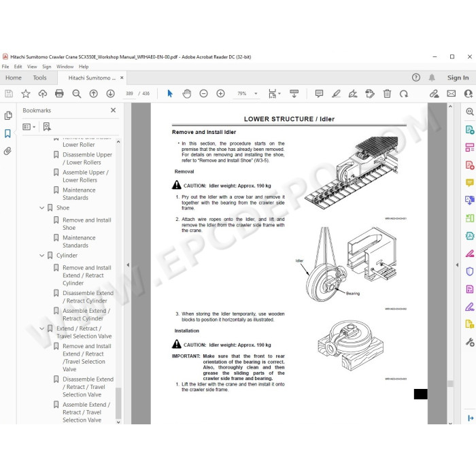Viewport: 476px width, 476px height.
Task: Open the fit page options icon
Action: pos(275,94)
